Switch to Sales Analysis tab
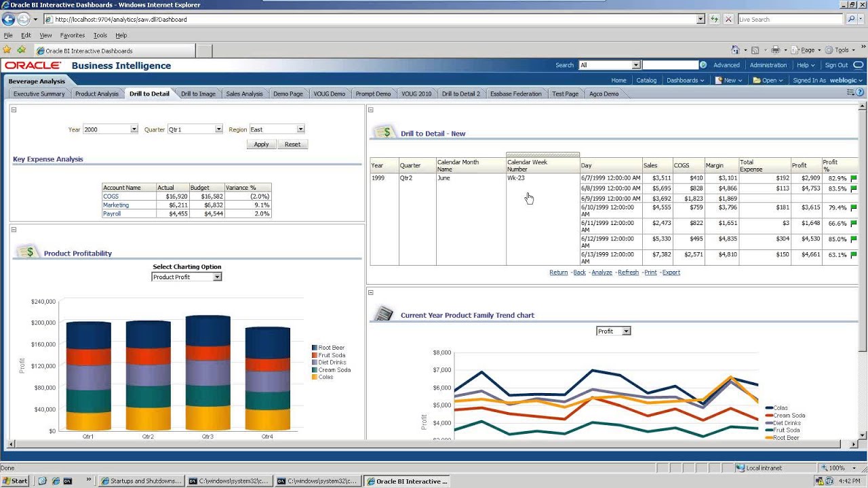The image size is (868, 488). click(244, 94)
